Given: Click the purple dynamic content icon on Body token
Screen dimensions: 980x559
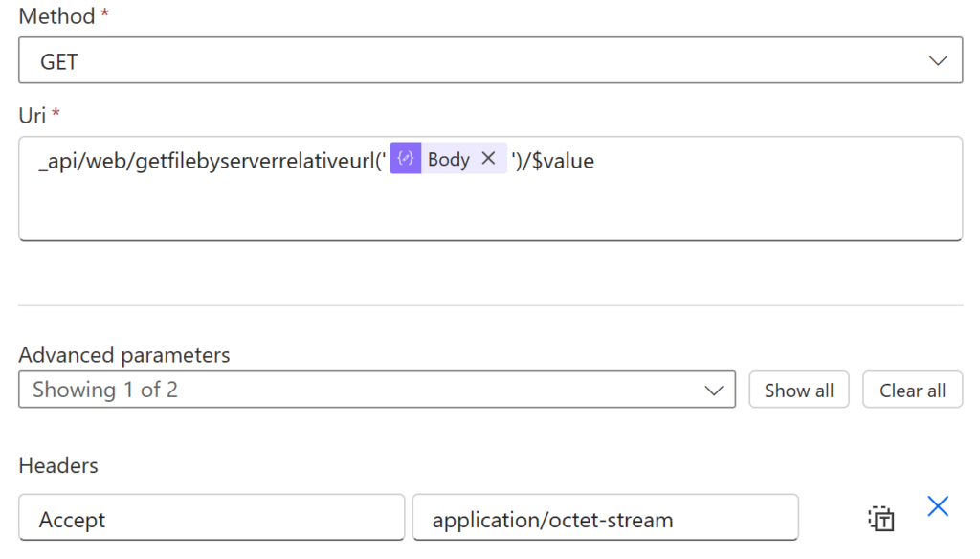Looking at the screenshot, I should tap(405, 160).
